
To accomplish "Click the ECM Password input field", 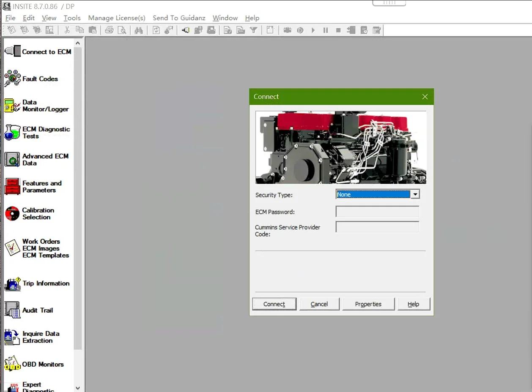I will [x=377, y=212].
